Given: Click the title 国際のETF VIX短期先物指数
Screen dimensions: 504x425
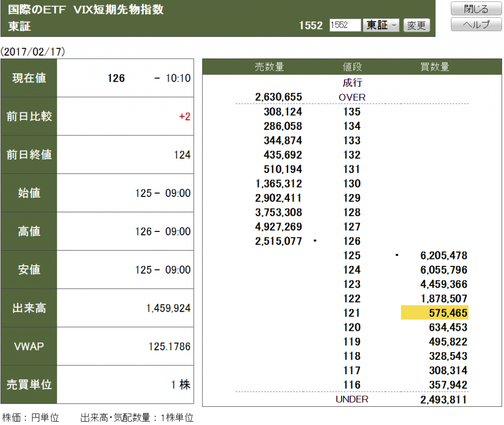Looking at the screenshot, I should coord(86,10).
